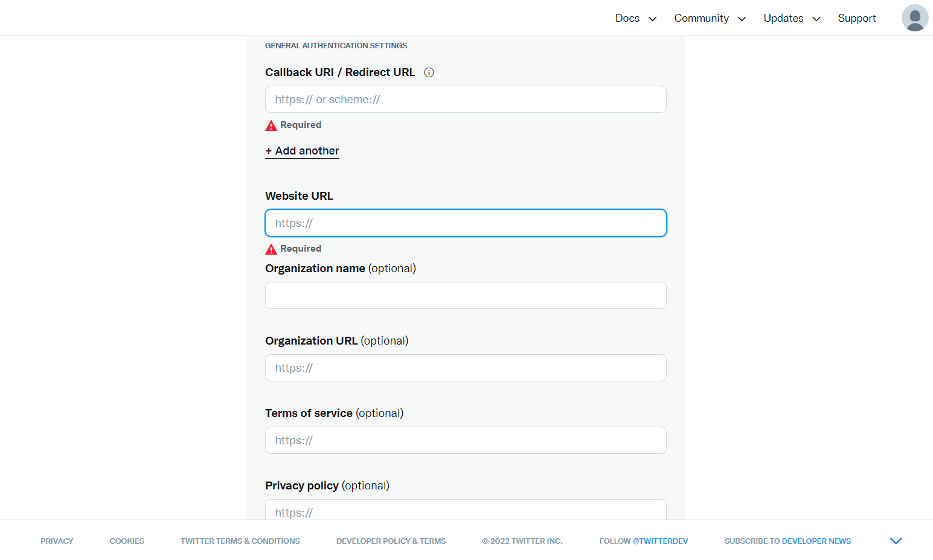Open the user profile avatar menu

(914, 18)
